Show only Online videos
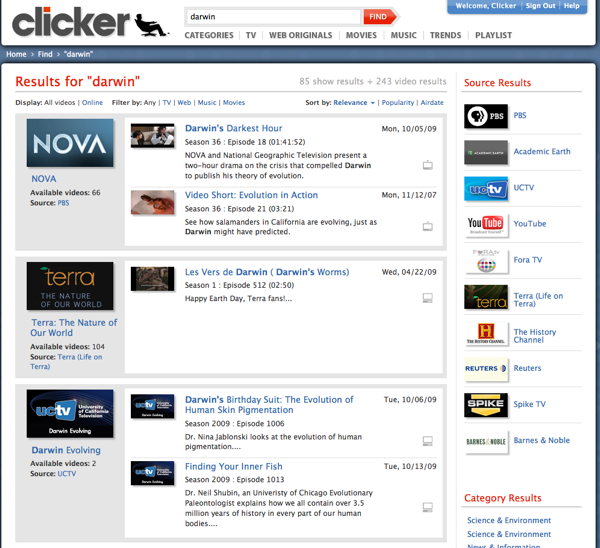Viewport: 600px width, 548px height. [x=92, y=103]
